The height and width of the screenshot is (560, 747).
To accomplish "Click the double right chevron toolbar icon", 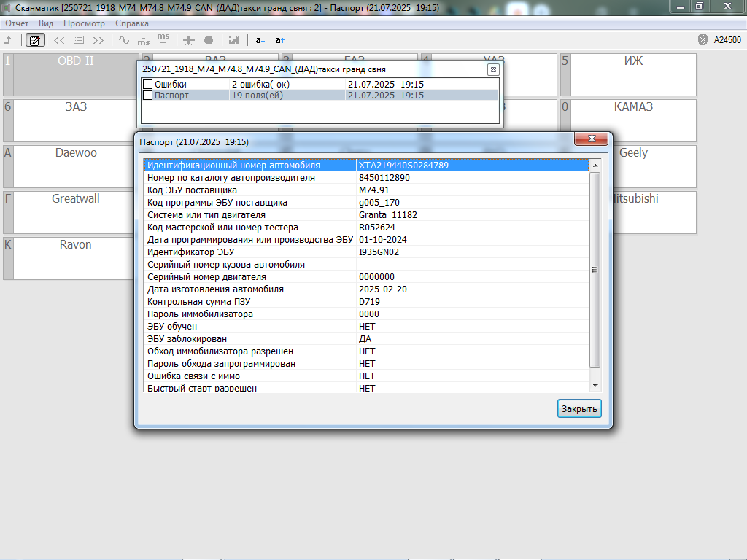I will 98,41.
